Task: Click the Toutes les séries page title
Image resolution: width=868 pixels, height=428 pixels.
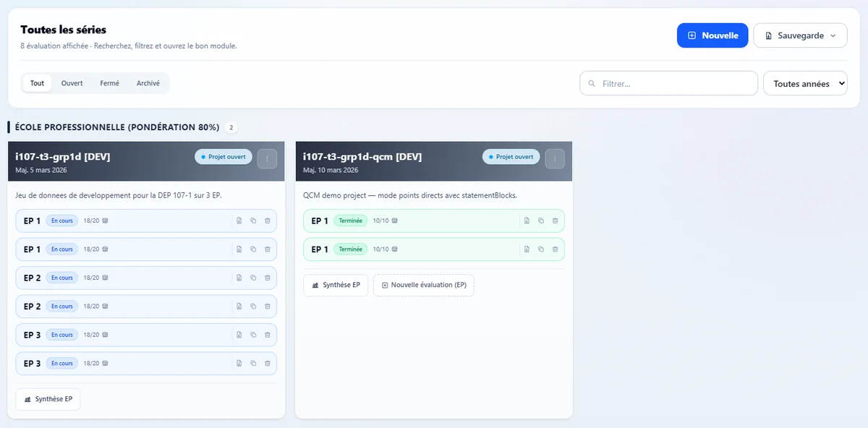Action: (64, 30)
